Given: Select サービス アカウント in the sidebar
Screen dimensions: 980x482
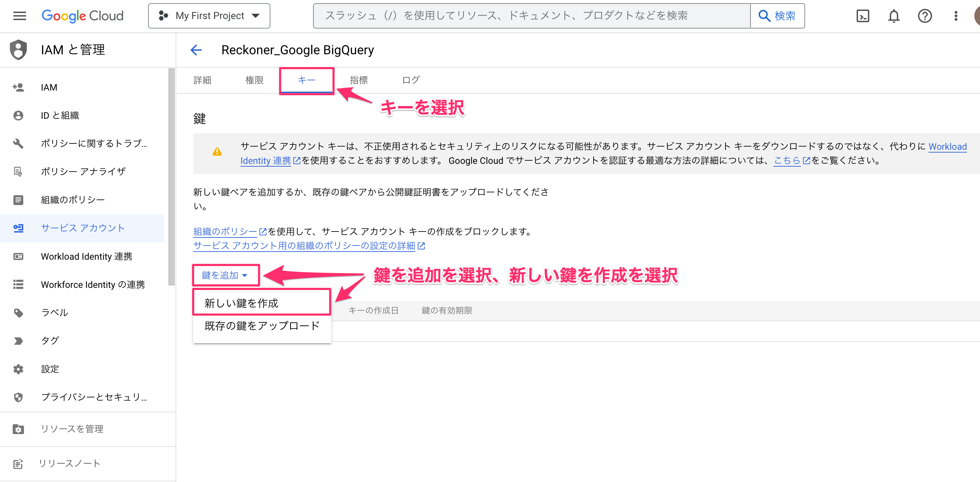Looking at the screenshot, I should (82, 228).
